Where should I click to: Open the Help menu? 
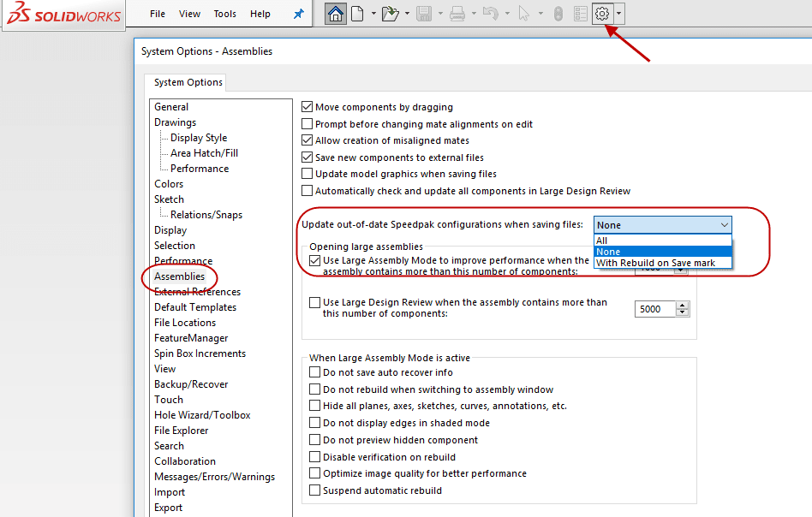[260, 14]
